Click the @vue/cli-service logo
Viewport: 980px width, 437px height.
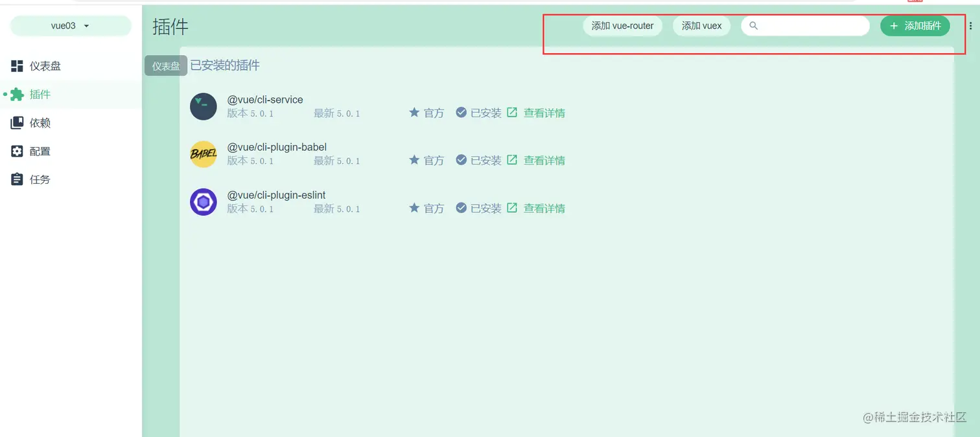coord(204,107)
